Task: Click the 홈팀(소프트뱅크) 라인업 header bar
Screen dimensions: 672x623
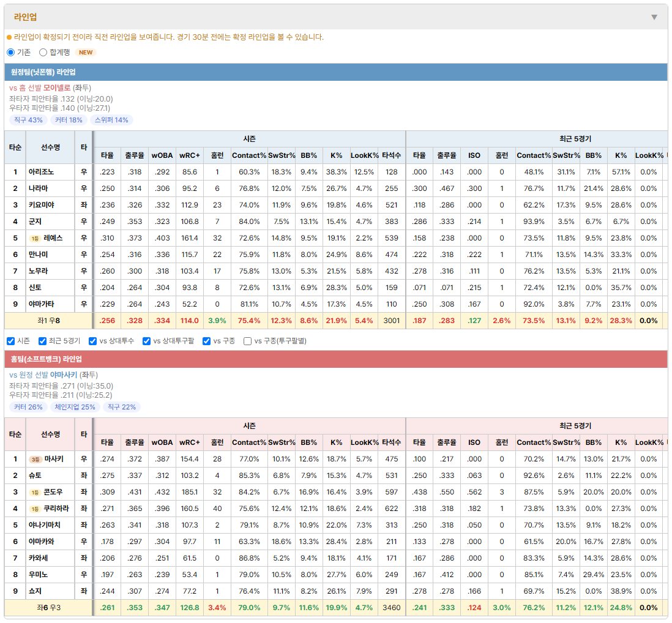Action: coord(336,359)
